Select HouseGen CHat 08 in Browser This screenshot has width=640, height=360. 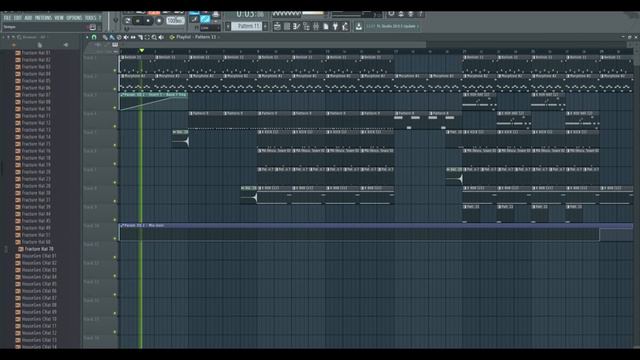click(39, 305)
